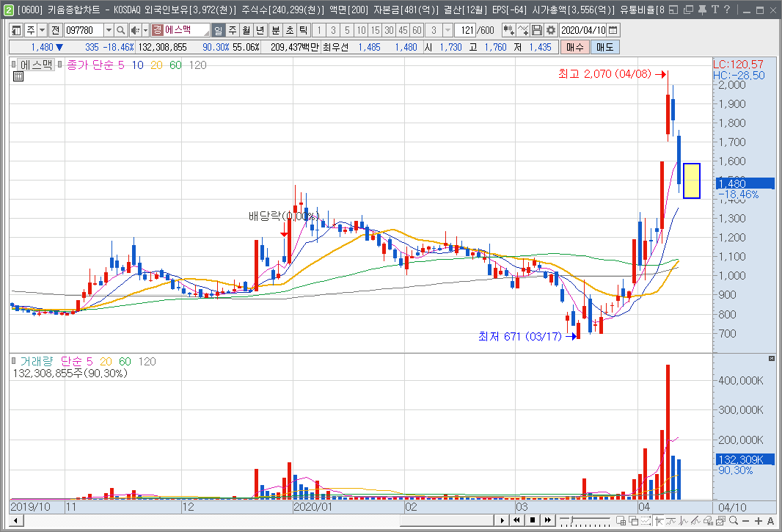Viewport: 782px width, 532px height.
Task: Click the play button in chart controls
Action: 502,520
